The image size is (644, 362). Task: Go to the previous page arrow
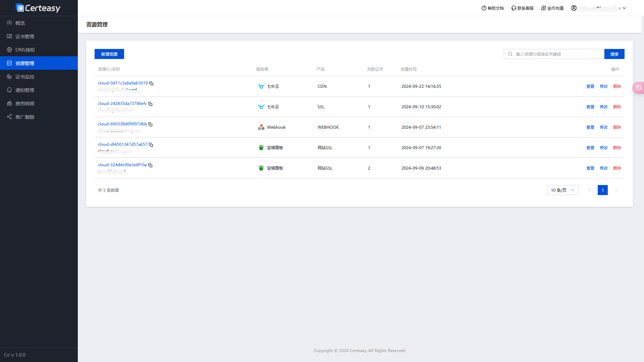[589, 190]
